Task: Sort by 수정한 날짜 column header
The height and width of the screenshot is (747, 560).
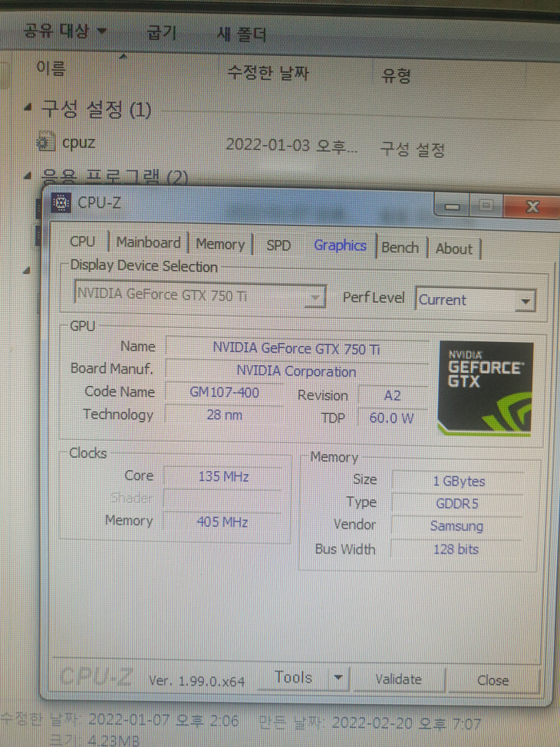Action: click(x=268, y=73)
